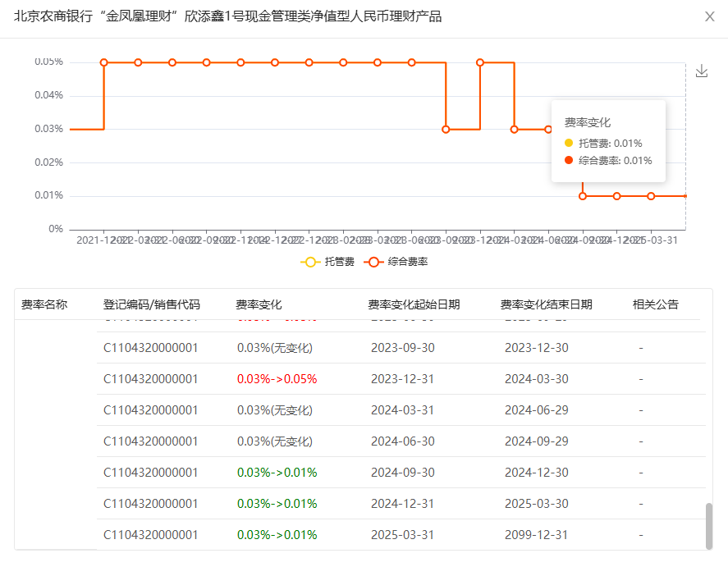
Task: Click the 综合费率: 0.01% tooltip entry
Action: [608, 161]
